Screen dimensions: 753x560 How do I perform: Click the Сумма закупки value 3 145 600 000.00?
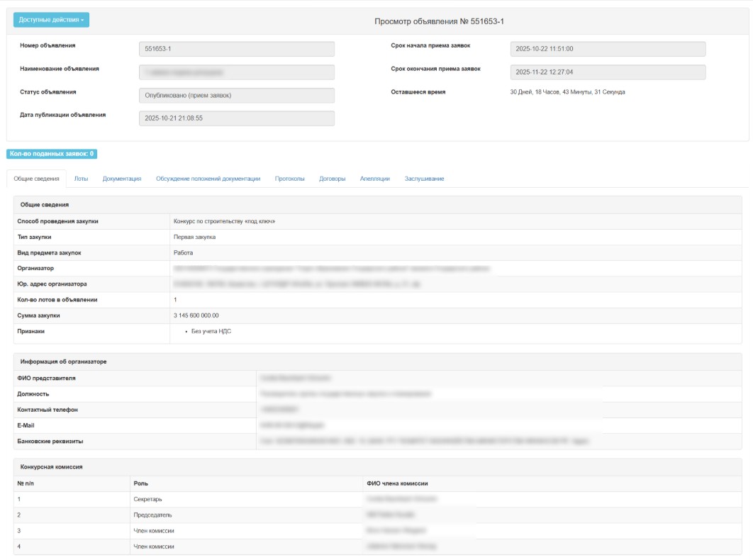[x=196, y=315]
